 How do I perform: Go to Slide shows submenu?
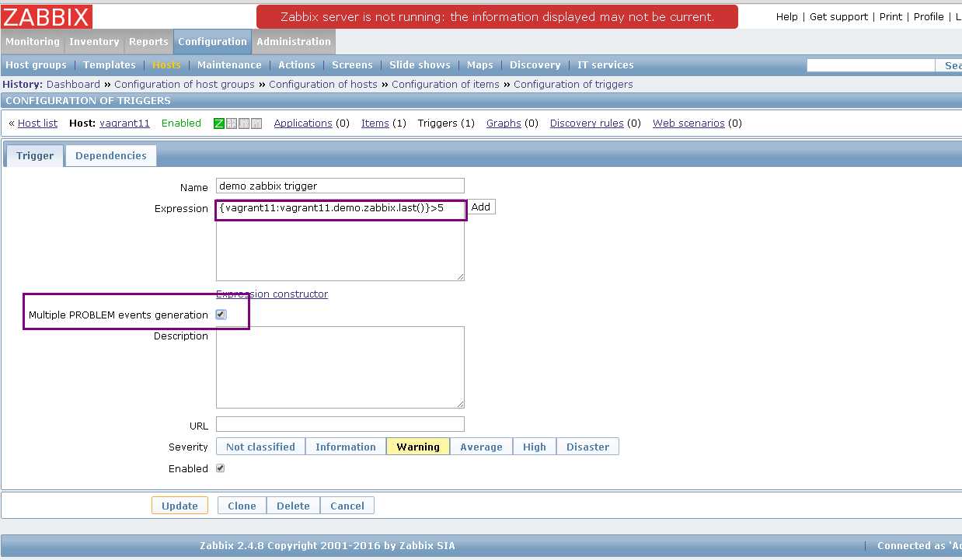pos(420,65)
